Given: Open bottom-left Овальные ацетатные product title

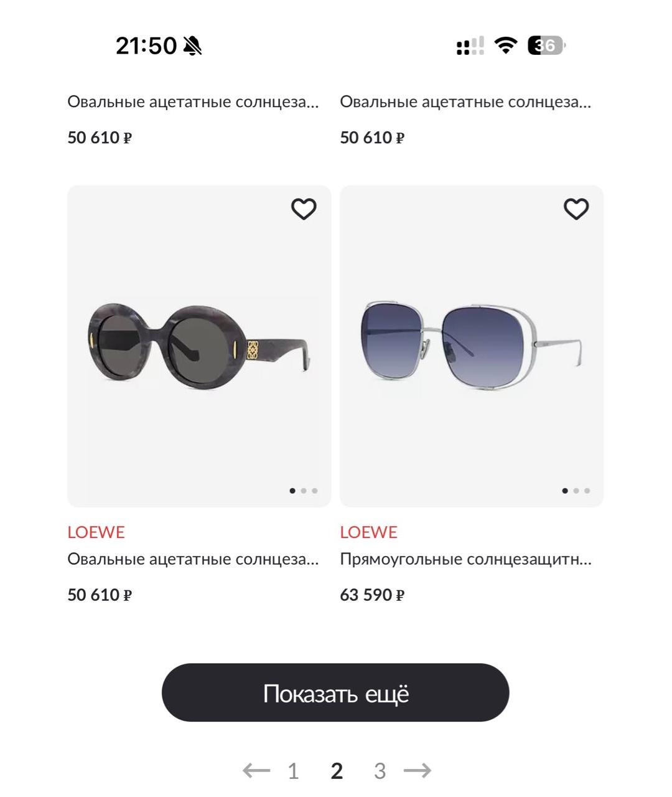Looking at the screenshot, I should 193,559.
